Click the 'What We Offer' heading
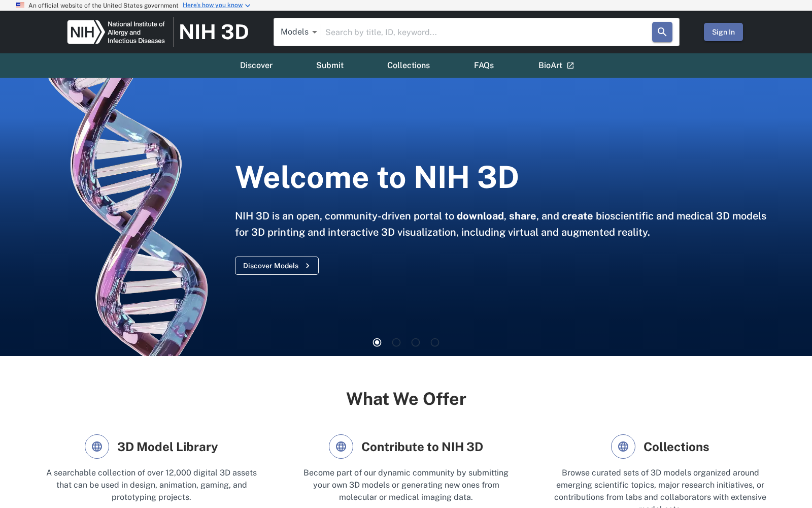The height and width of the screenshot is (508, 812). 406,399
